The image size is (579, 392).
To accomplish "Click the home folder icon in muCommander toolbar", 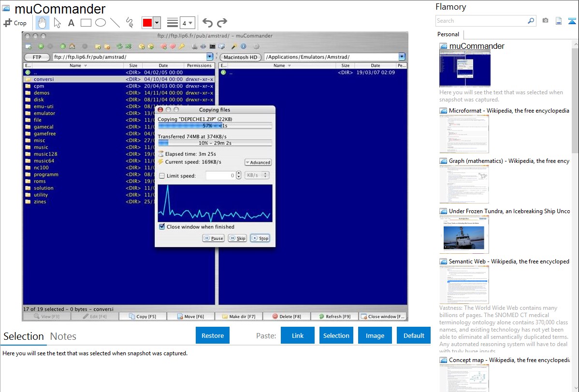I will coord(72,46).
